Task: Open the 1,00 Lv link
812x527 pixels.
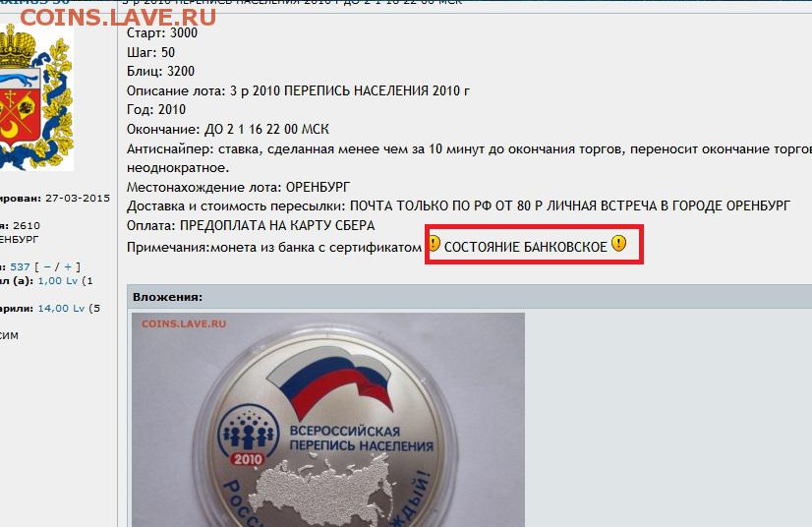Action: [57, 281]
